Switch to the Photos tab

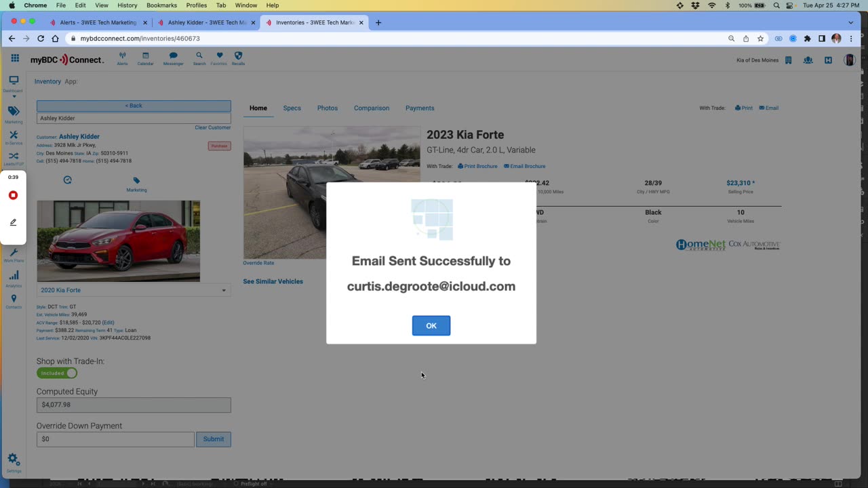(x=328, y=108)
